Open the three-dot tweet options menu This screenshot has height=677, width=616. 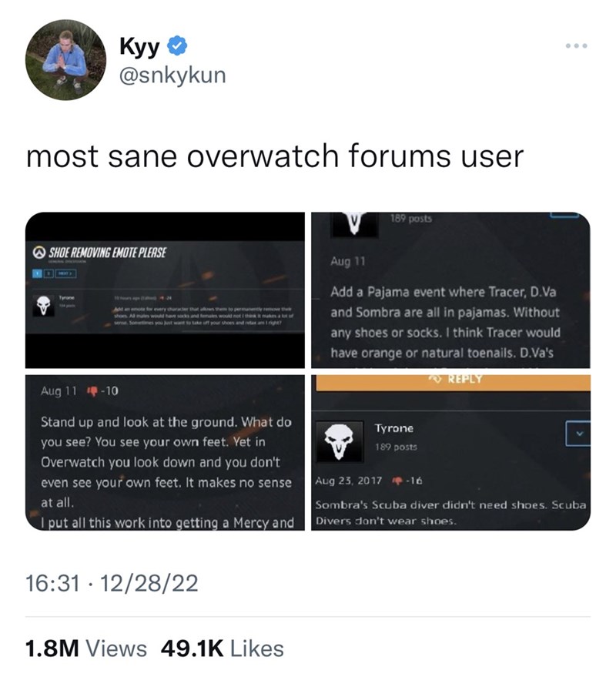577,45
